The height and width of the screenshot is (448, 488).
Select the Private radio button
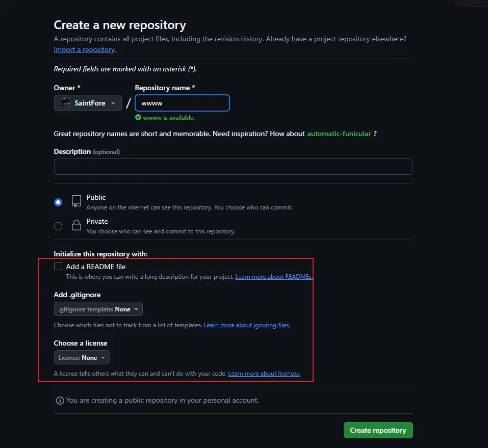point(58,226)
